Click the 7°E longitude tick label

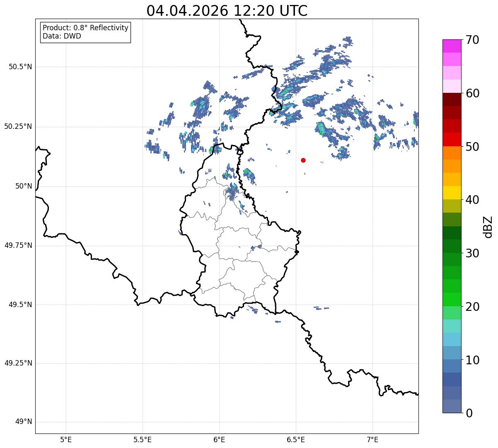[372, 439]
